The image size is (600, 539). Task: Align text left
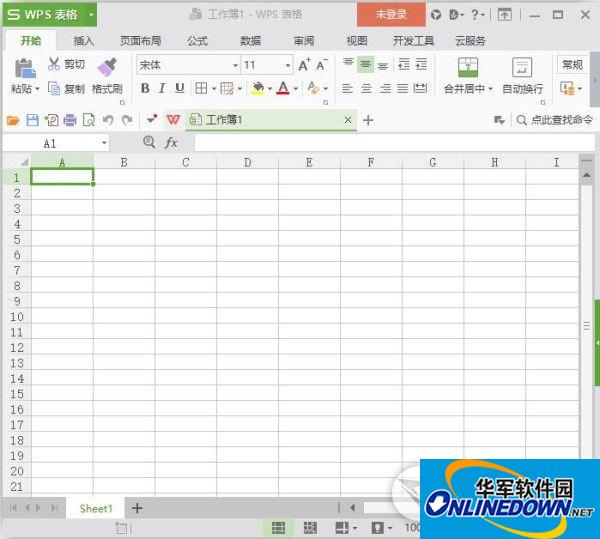(347, 89)
